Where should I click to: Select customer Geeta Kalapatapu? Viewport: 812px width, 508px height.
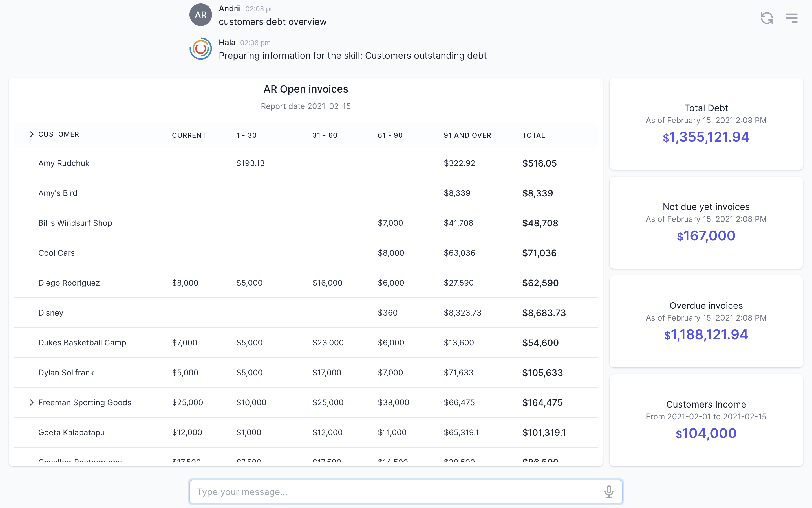(x=71, y=432)
